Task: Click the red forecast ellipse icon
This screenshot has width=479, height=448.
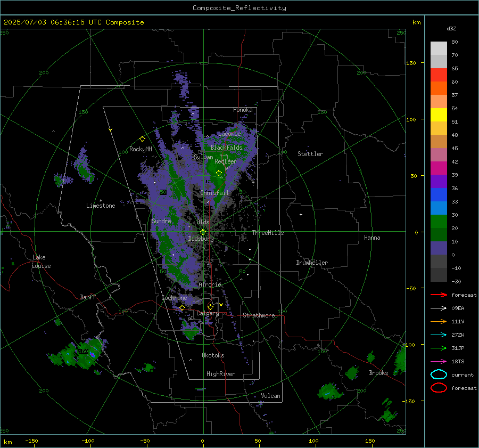Action: (x=439, y=388)
